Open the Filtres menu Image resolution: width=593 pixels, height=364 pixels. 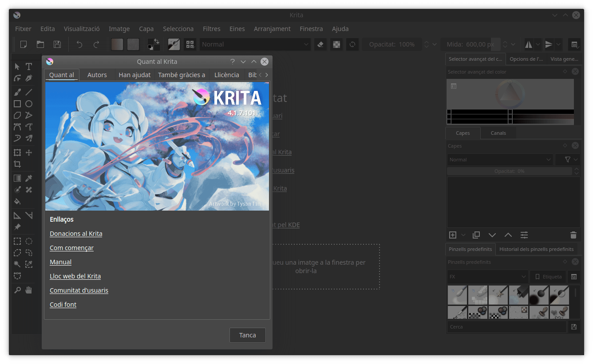tap(212, 28)
